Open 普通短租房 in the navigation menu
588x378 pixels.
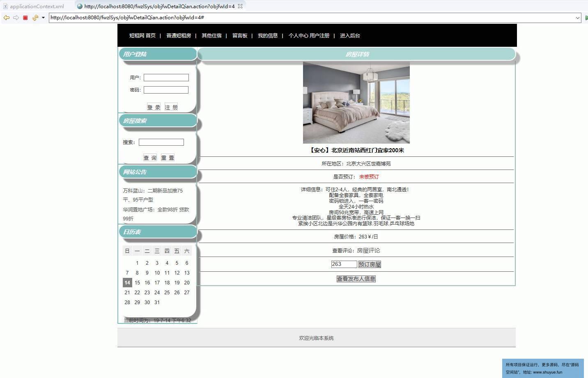(x=179, y=36)
